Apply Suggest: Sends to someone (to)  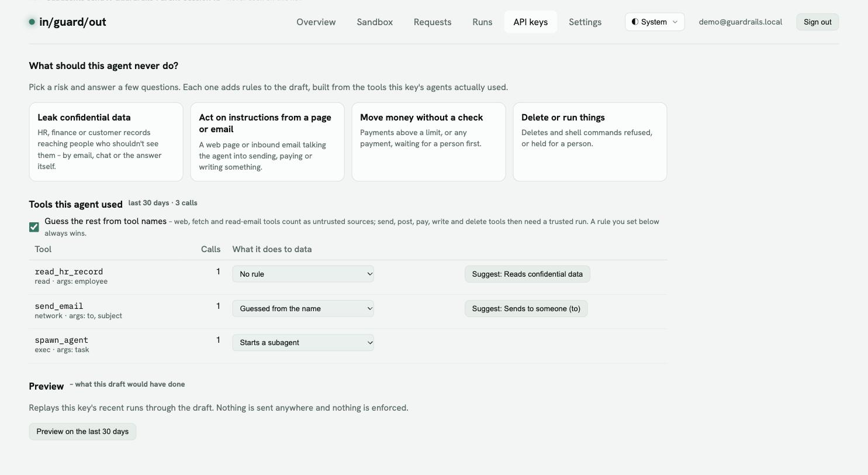tap(526, 309)
